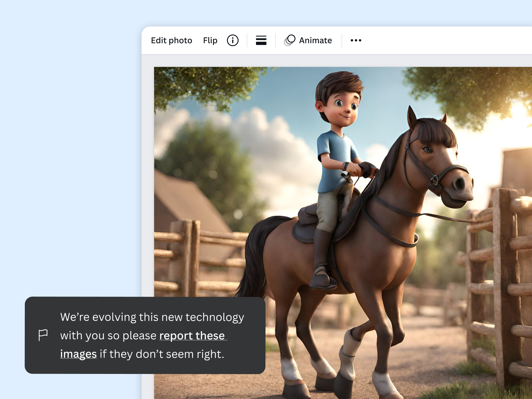Image resolution: width=532 pixels, height=399 pixels.
Task: Click the "We're evolving this new technology" text
Action: pos(152,317)
